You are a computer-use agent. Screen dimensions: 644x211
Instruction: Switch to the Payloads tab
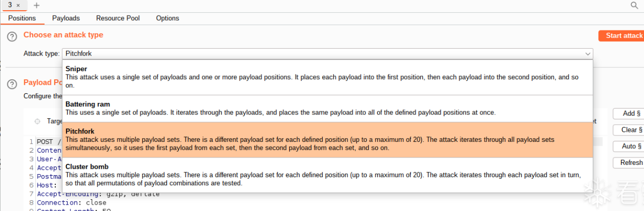click(66, 18)
